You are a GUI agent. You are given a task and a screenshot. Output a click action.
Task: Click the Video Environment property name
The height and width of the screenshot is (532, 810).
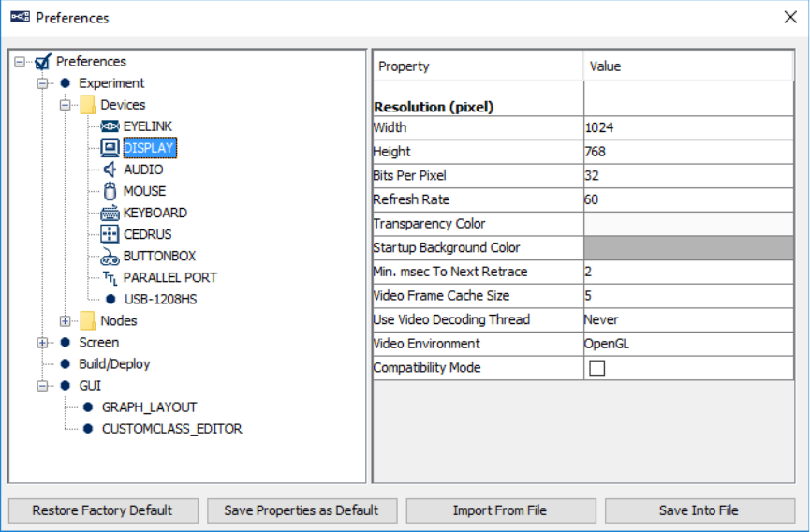coord(427,344)
